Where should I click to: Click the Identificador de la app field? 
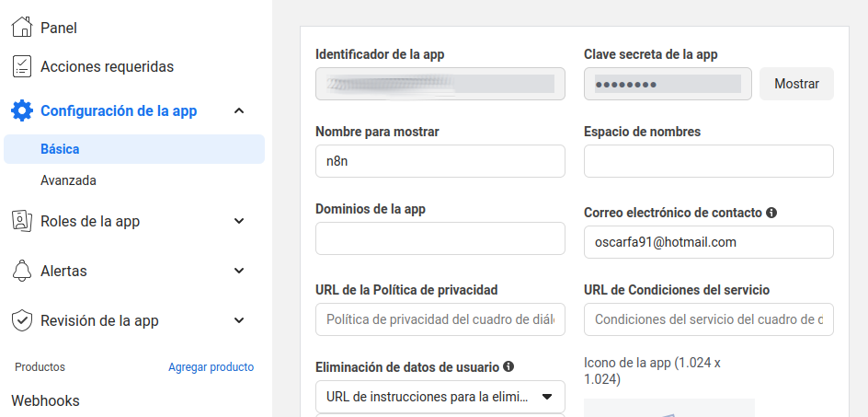tap(440, 84)
